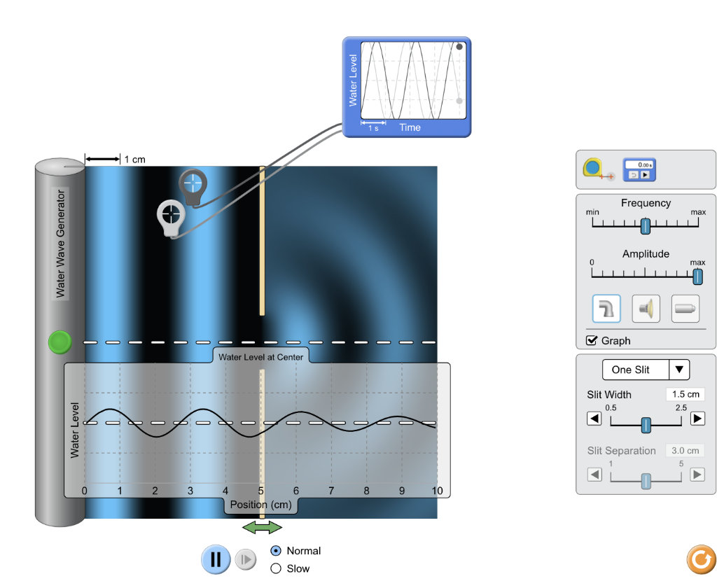Click the Water Level at Center graph label
Viewport: 717px width, 588px height.
coord(260,356)
